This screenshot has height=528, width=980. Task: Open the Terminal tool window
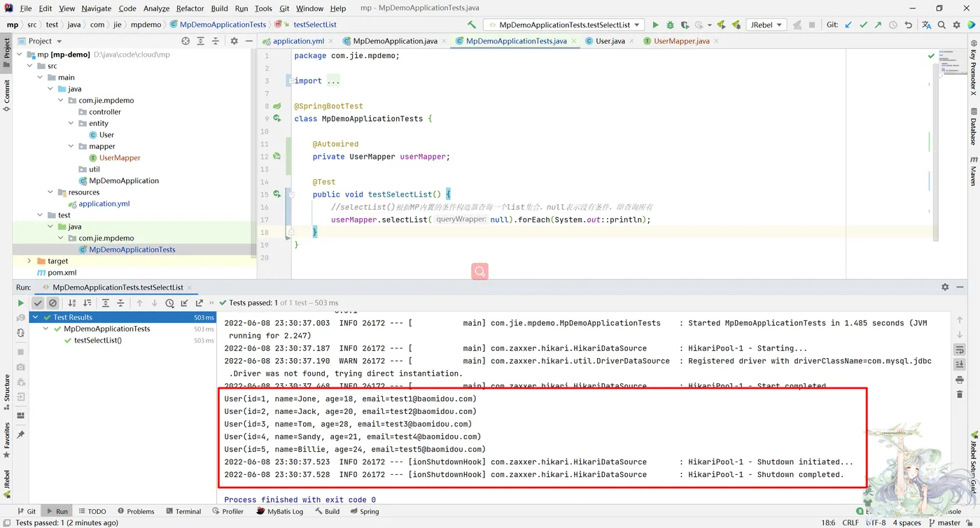click(183, 511)
